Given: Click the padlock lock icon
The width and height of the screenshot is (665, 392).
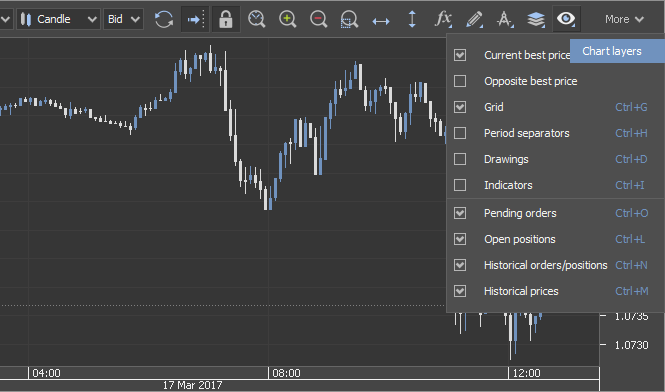Looking at the screenshot, I should click(x=226, y=19).
